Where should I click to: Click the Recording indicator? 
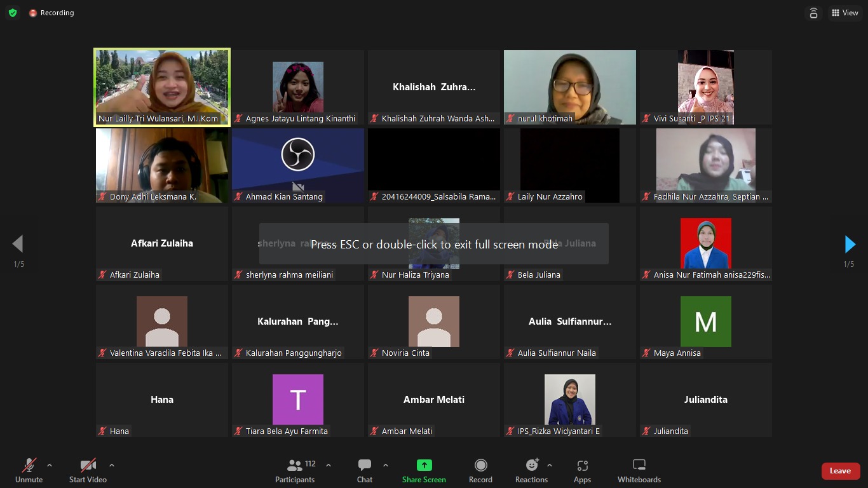click(51, 13)
